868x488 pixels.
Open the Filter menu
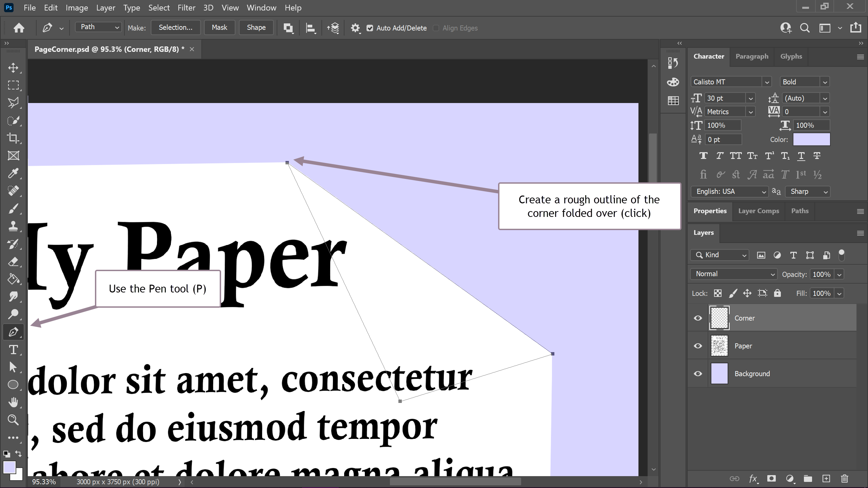[186, 7]
